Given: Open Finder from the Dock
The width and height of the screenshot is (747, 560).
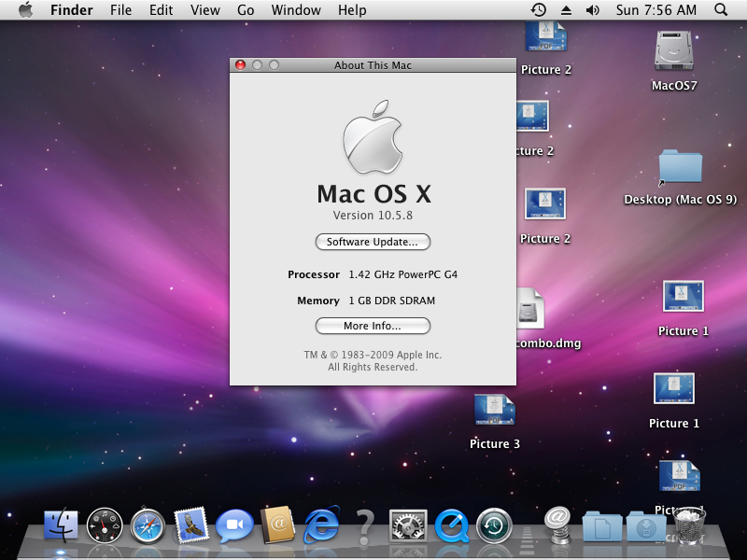Looking at the screenshot, I should click(x=61, y=525).
